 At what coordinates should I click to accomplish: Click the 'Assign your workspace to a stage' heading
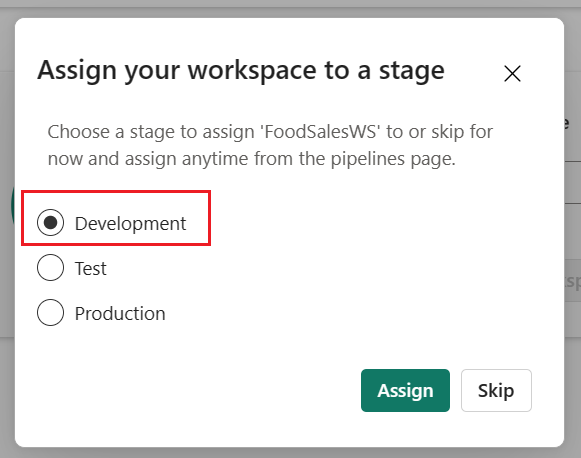tap(241, 71)
